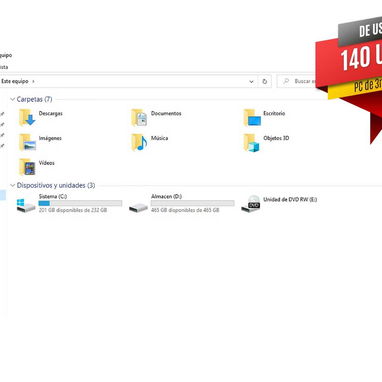Open the Objetos 3D folder icon
382x382 pixels.
(x=251, y=142)
